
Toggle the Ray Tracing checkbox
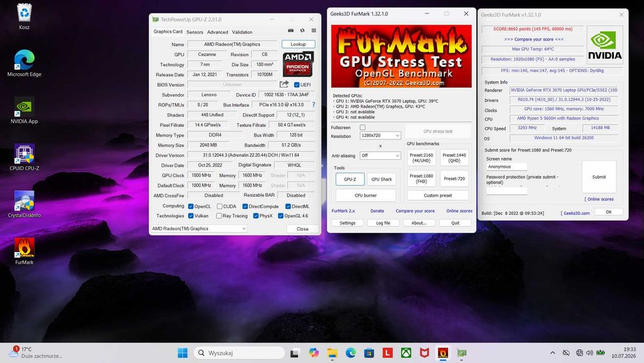tap(219, 216)
